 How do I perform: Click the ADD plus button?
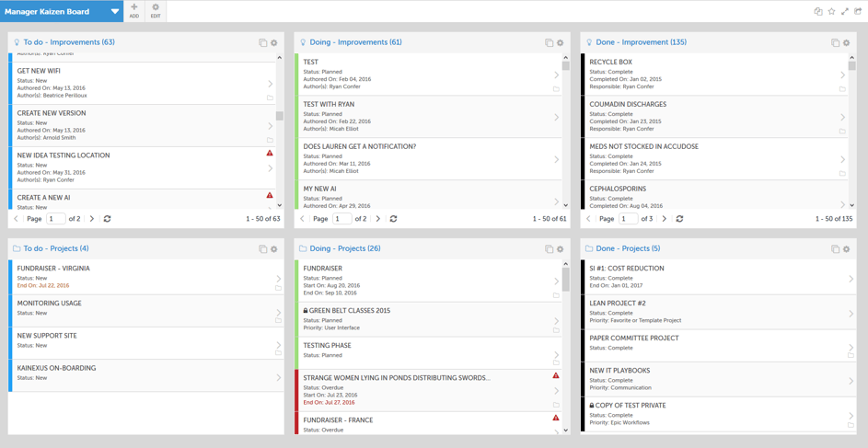coord(134,10)
